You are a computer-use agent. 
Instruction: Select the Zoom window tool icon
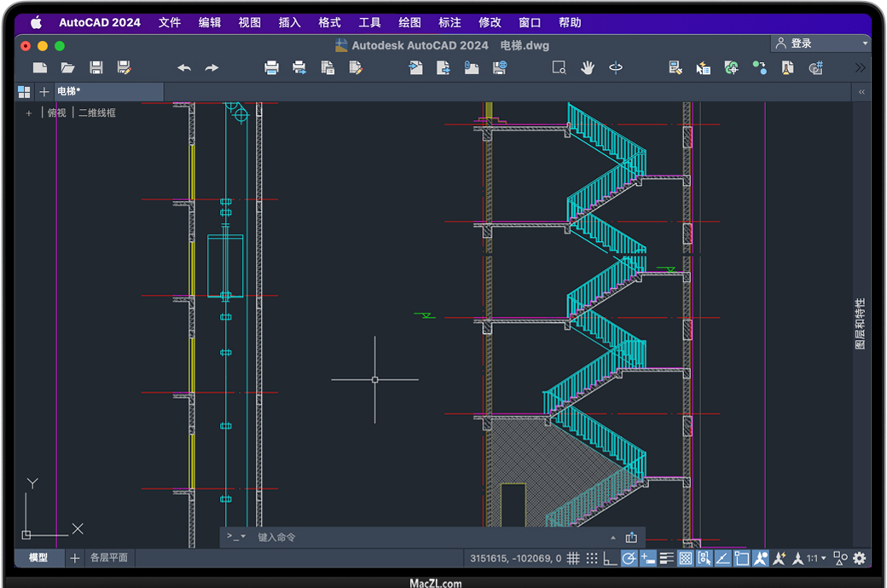pyautogui.click(x=559, y=67)
